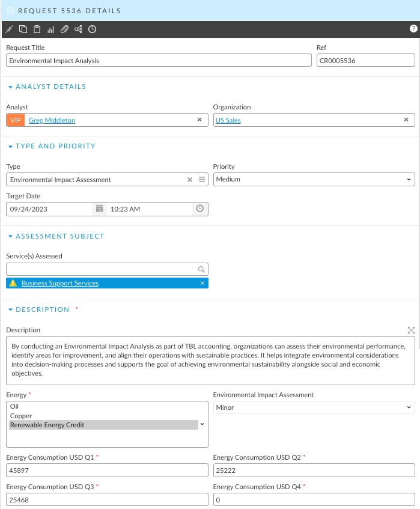Viewport: 420px width, 509px height.
Task: Click the Request Title input field
Action: point(159,61)
